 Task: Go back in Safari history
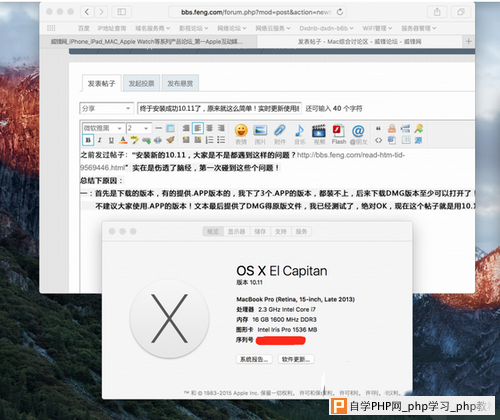pyautogui.click(x=87, y=12)
